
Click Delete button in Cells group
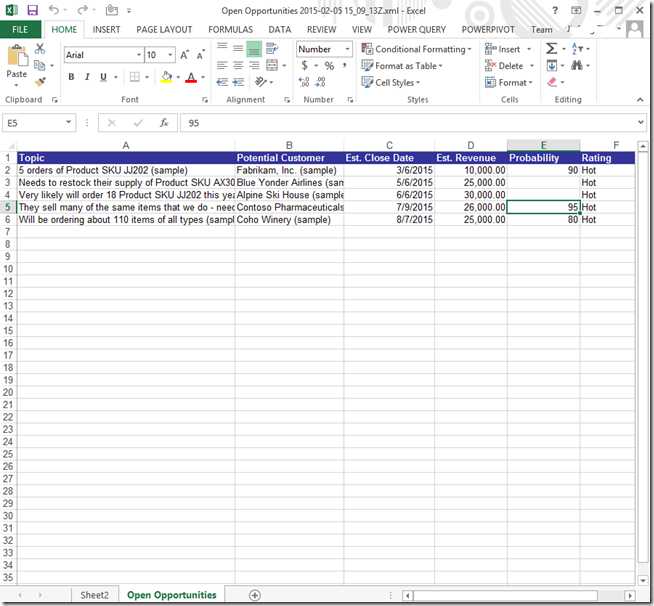(510, 66)
